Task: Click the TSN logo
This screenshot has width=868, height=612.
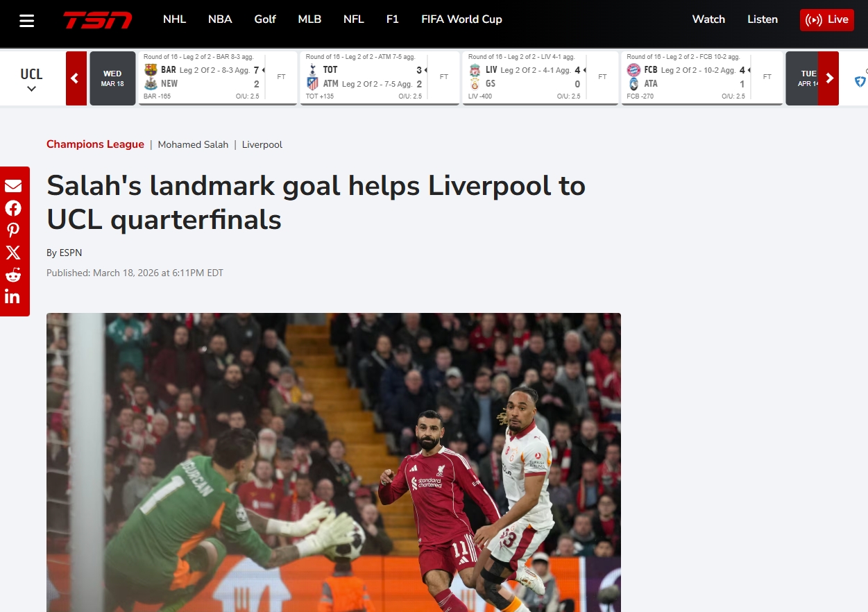Action: [97, 20]
